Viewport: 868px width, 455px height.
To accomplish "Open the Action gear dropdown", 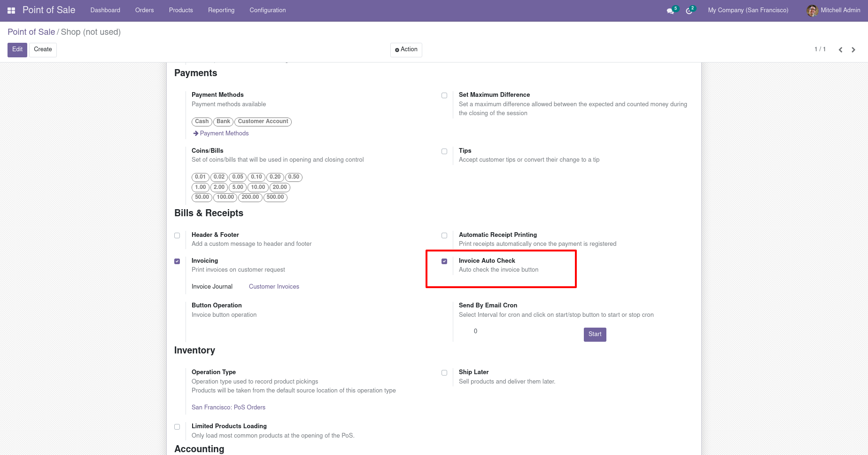I will coord(406,50).
